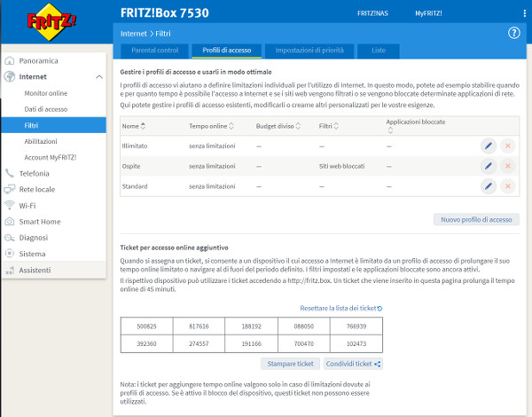Open Telefonia menu entry
Screen dimensions: 532x417
(x=34, y=173)
